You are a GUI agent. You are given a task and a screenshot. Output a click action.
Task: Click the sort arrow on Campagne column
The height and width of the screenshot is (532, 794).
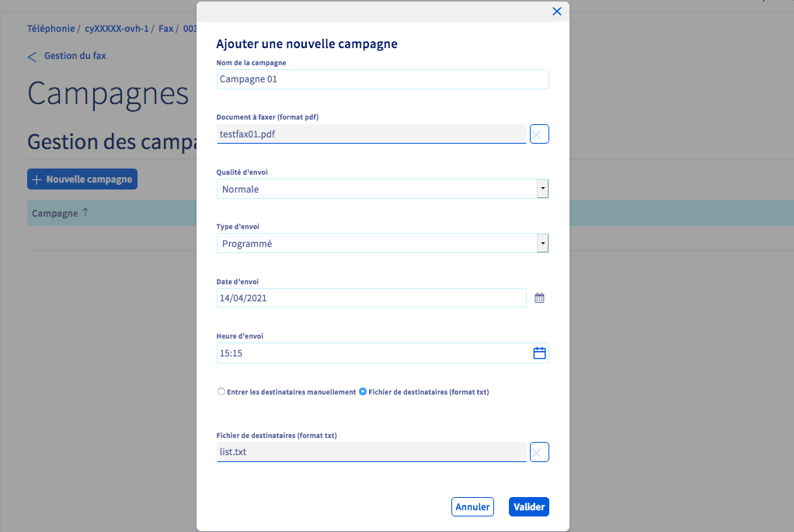coord(85,213)
